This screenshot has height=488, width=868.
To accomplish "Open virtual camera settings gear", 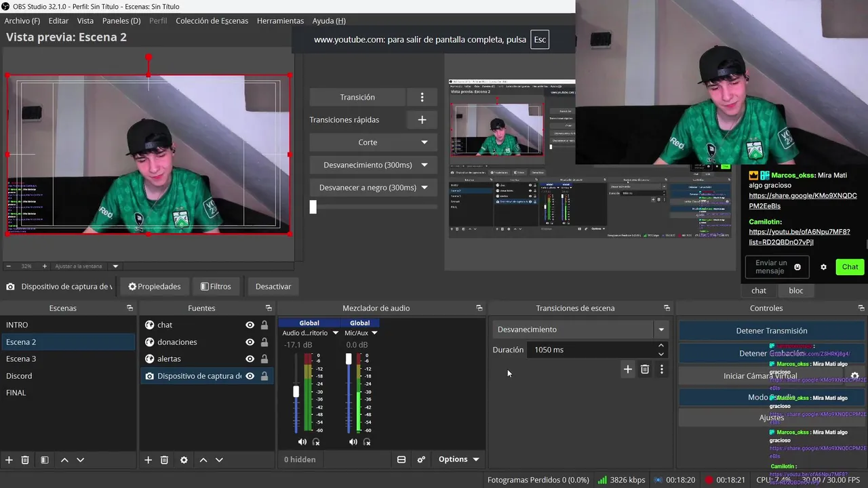I will 855,375.
